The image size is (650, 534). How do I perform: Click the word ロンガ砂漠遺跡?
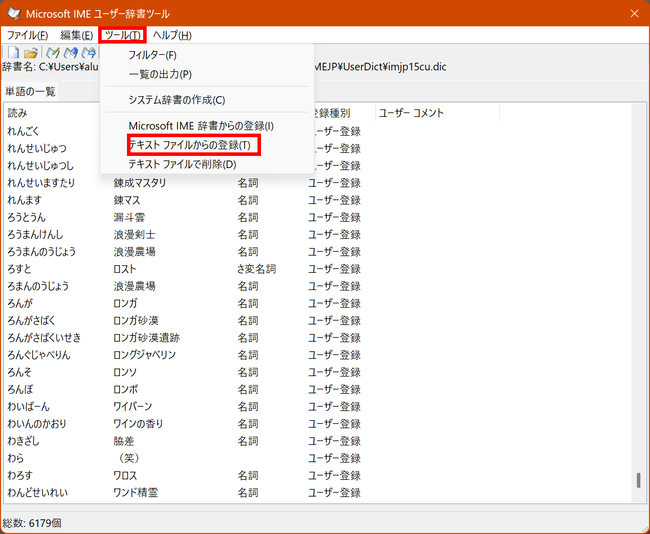click(x=147, y=338)
